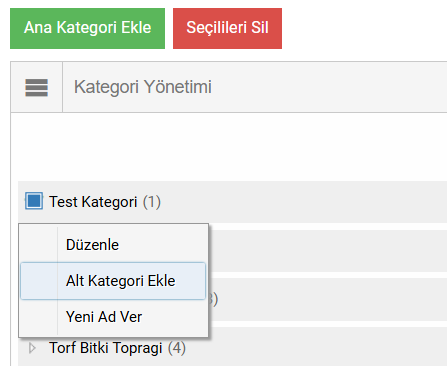Click the row showing a partial 3) count
The height and width of the screenshot is (366, 447).
pyautogui.click(x=328, y=299)
